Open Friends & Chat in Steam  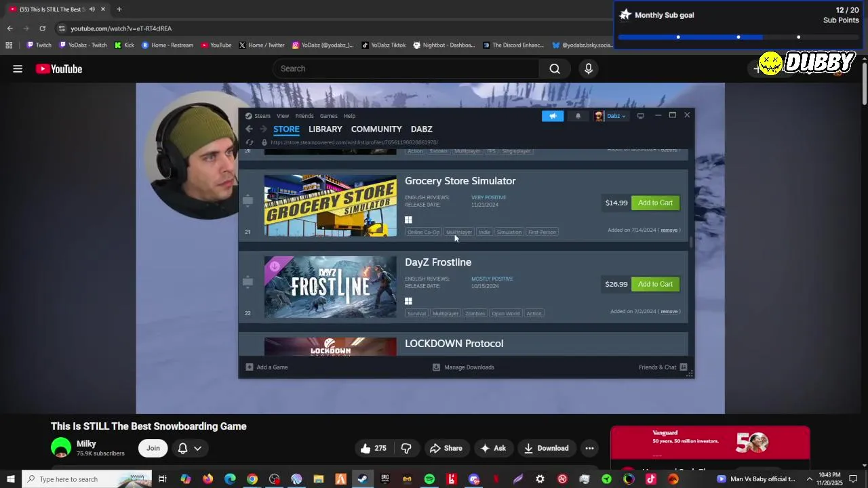[663, 367]
